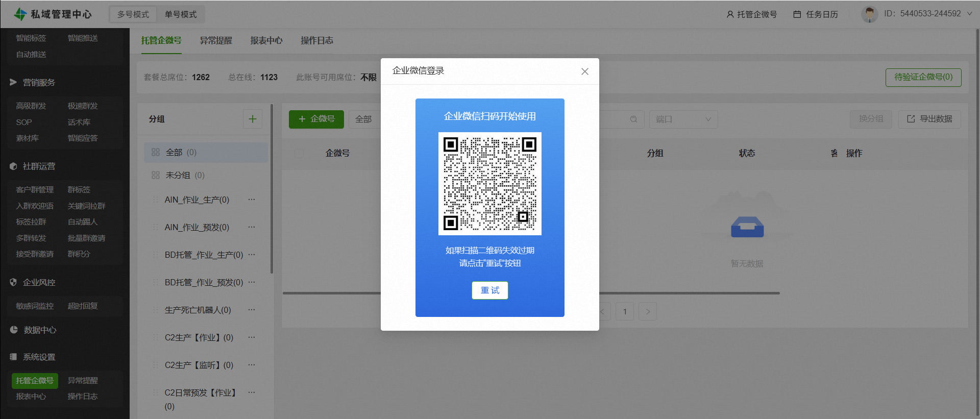
Task: Click the 状态 column header
Action: 747,153
